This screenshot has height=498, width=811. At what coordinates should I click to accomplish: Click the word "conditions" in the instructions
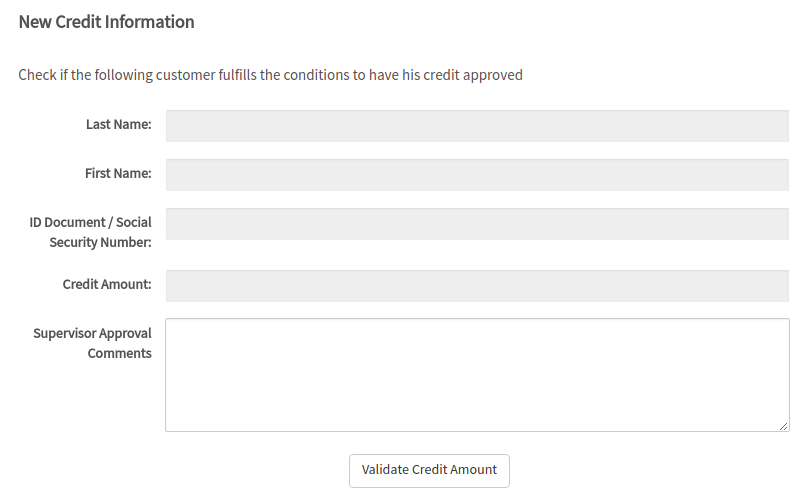[x=317, y=75]
